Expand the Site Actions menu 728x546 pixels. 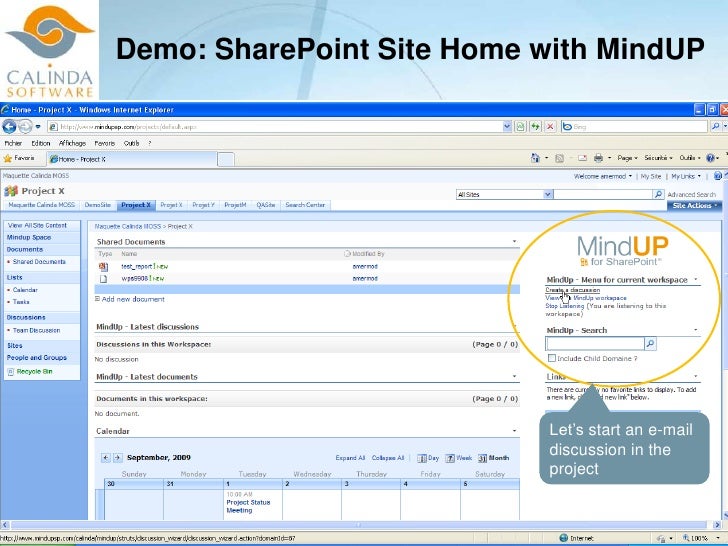[x=694, y=206]
